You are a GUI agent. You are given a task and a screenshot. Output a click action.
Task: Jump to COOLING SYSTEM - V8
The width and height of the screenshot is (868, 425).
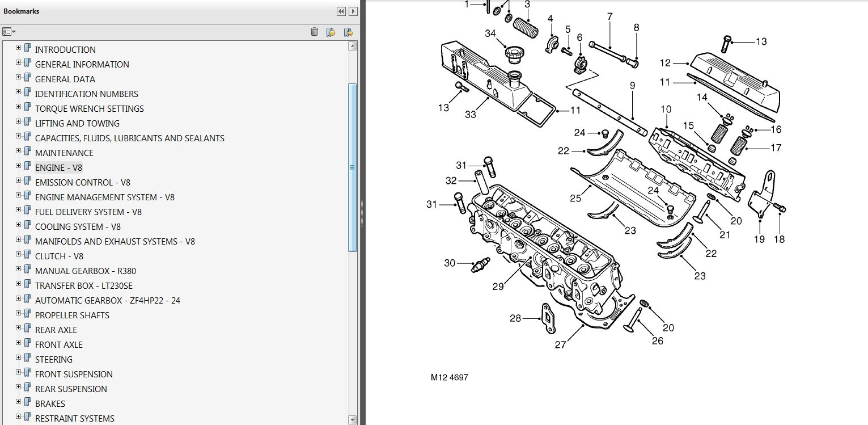[78, 227]
